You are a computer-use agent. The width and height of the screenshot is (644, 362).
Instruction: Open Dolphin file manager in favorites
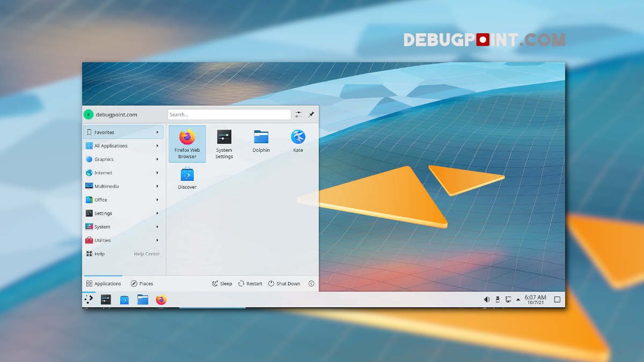click(x=261, y=141)
